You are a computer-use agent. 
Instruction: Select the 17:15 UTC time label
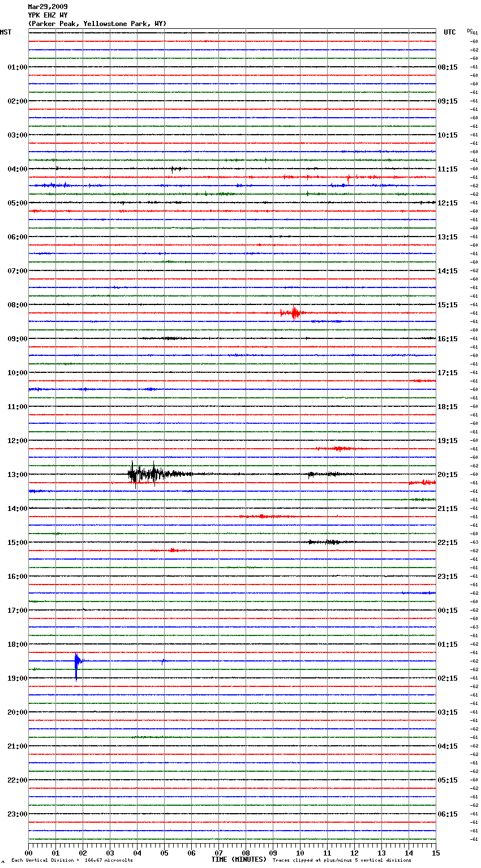tap(448, 373)
